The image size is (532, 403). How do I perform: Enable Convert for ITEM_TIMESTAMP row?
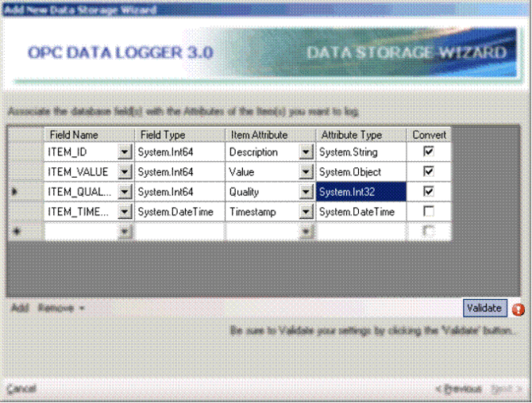(430, 212)
